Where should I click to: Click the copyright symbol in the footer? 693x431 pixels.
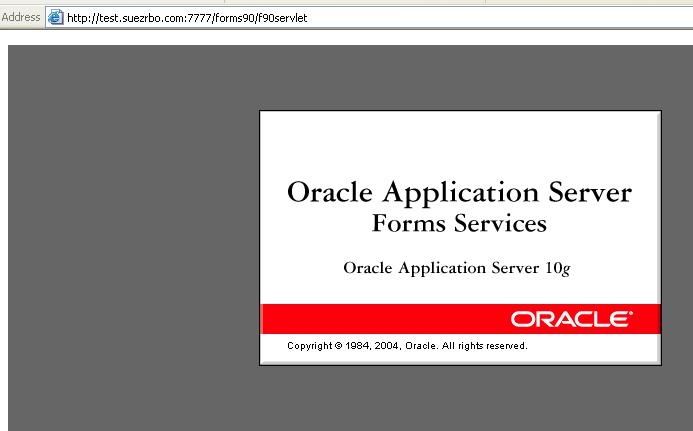(338, 346)
